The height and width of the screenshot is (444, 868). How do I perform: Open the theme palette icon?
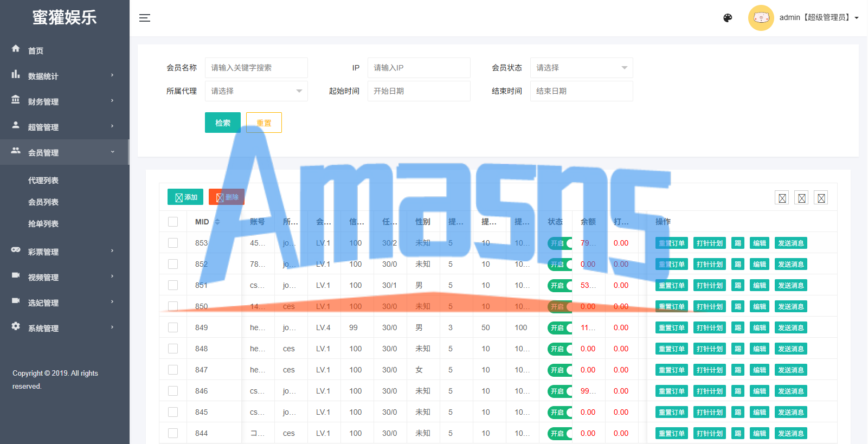pos(728,18)
